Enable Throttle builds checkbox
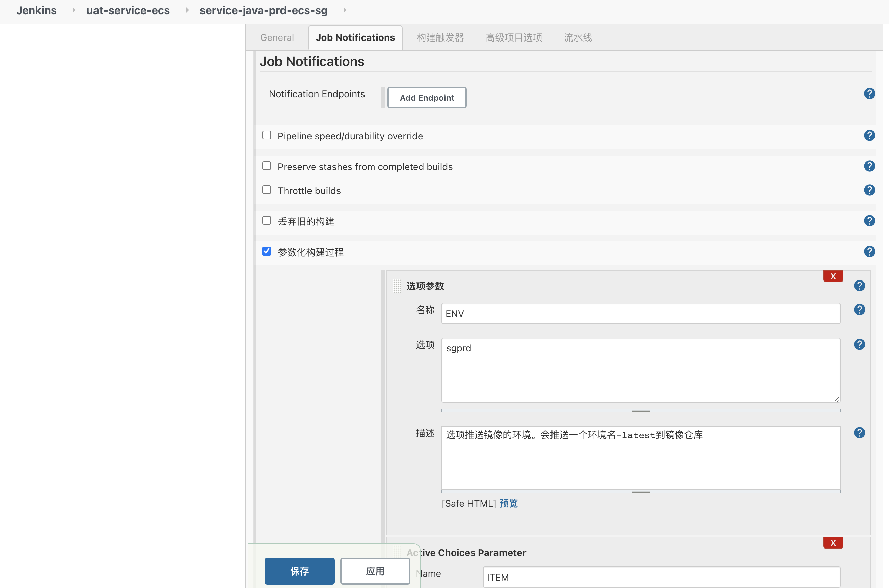The height and width of the screenshot is (588, 889). [267, 190]
